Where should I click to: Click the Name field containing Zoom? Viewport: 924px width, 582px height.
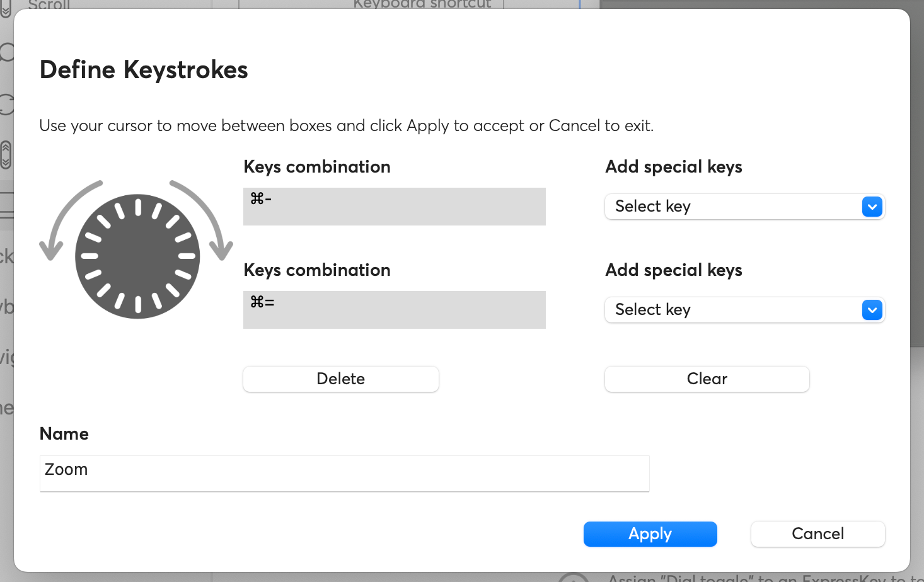(345, 474)
